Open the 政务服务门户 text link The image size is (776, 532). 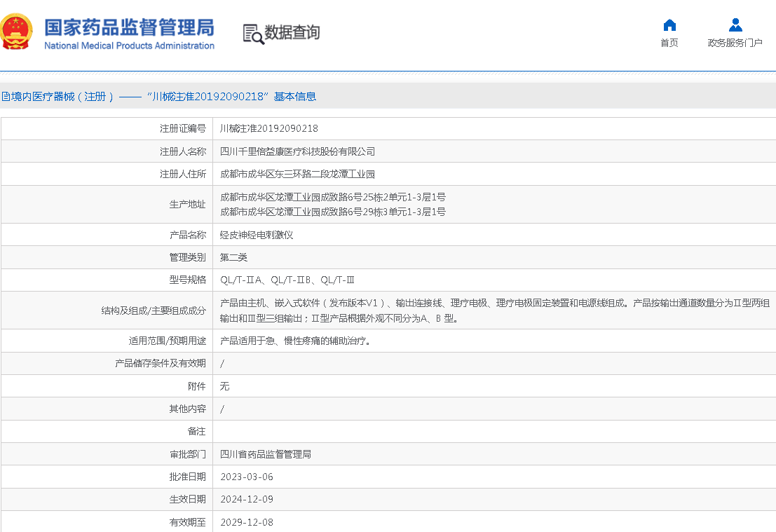click(735, 43)
